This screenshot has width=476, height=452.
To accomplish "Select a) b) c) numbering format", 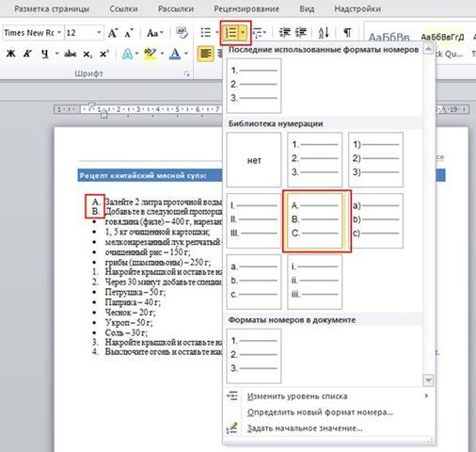I will [375, 220].
